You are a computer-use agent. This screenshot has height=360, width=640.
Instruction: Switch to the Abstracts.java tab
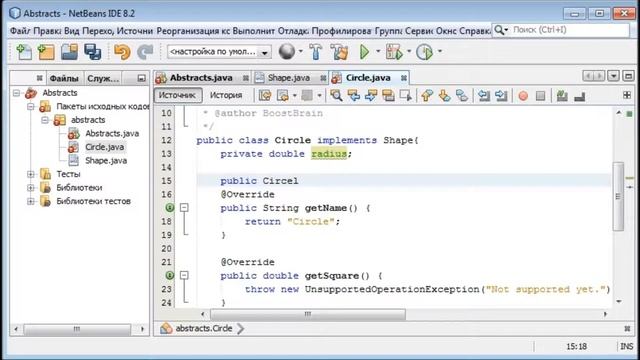(201, 78)
